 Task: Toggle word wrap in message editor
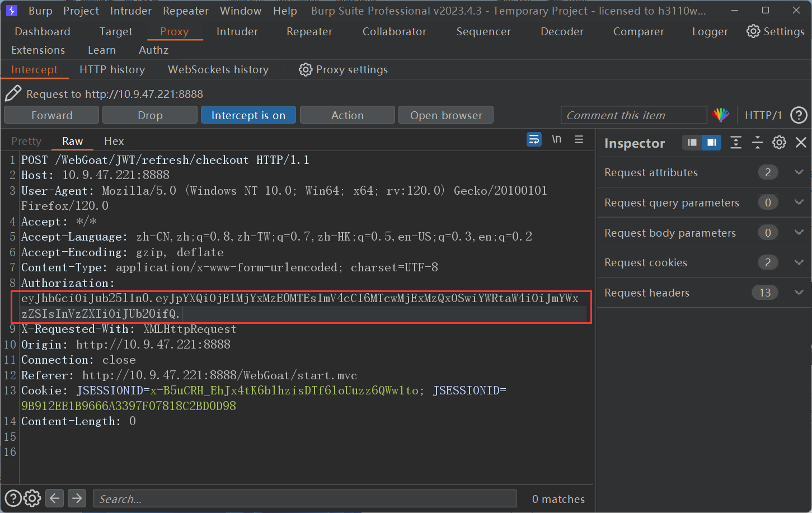[534, 139]
